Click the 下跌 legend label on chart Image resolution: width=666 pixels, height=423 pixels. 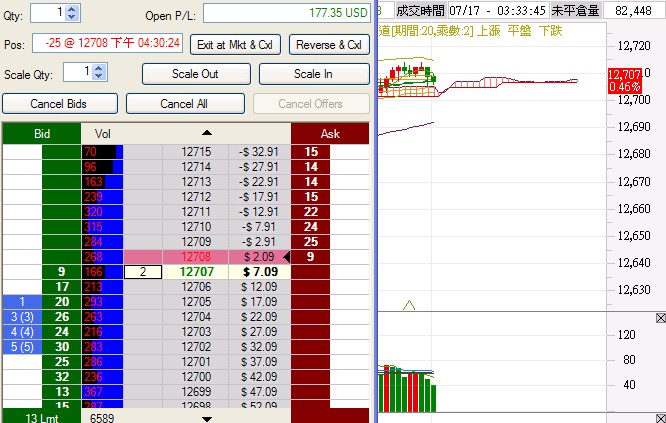550,31
